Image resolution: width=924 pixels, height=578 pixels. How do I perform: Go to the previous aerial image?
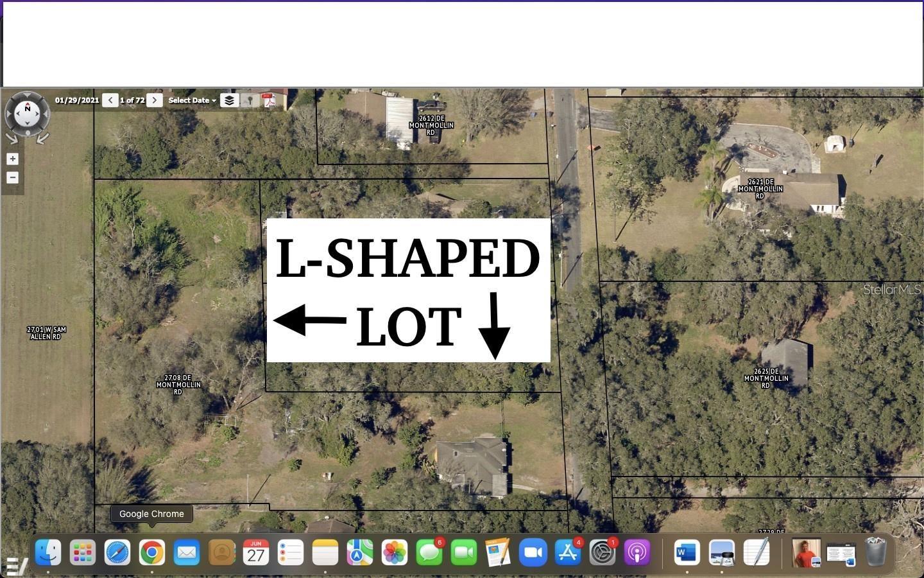[x=110, y=100]
